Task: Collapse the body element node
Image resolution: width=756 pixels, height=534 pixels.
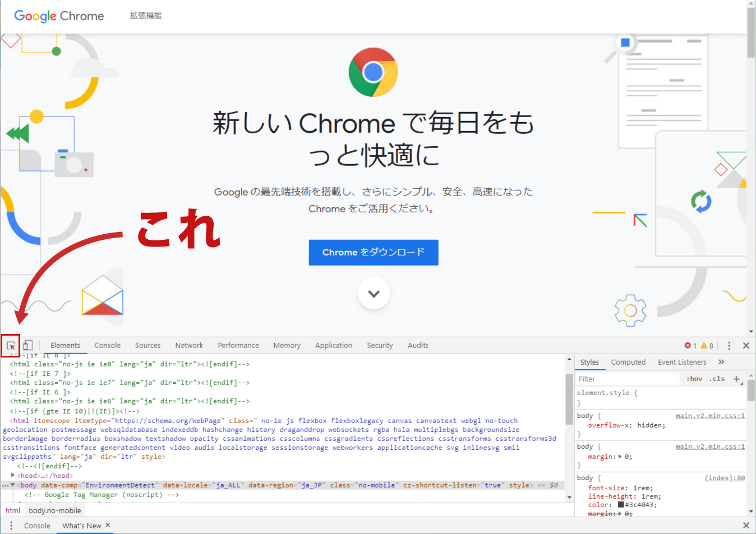Action: (x=13, y=485)
